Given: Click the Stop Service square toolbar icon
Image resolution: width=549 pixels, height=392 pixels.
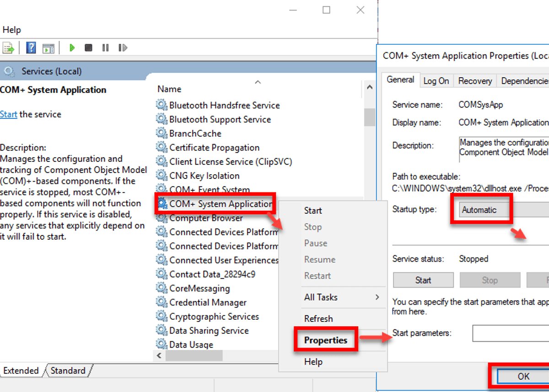Looking at the screenshot, I should (x=89, y=48).
